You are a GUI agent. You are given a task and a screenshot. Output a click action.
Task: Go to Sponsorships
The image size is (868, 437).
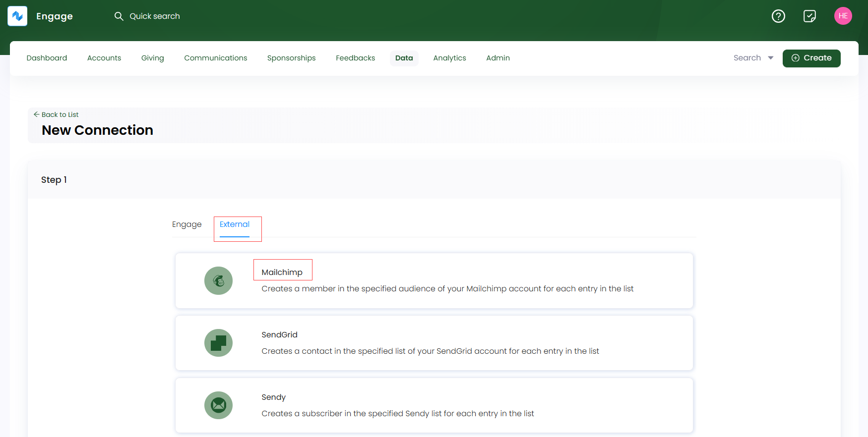[291, 58]
